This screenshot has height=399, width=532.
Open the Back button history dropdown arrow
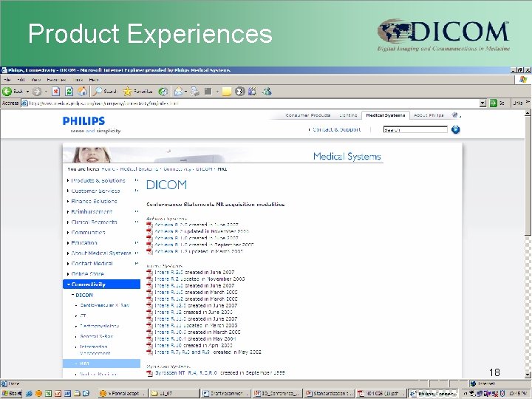tap(28, 92)
